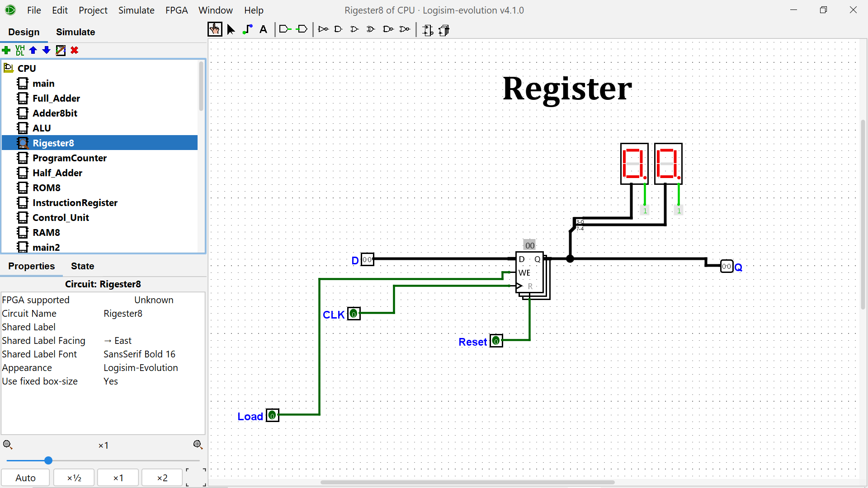Open the Simulate menu
This screenshot has height=488, width=868.
click(137, 10)
